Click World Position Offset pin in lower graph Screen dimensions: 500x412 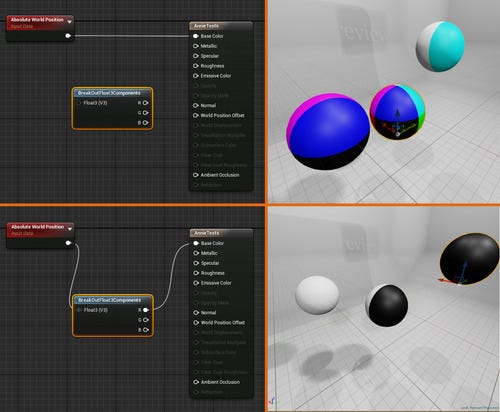[x=196, y=322]
